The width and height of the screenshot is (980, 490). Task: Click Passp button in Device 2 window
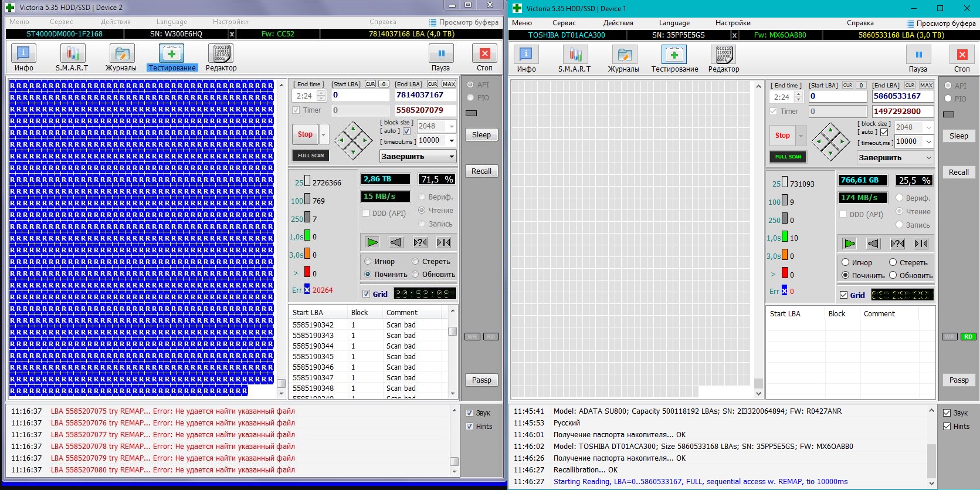coord(481,380)
